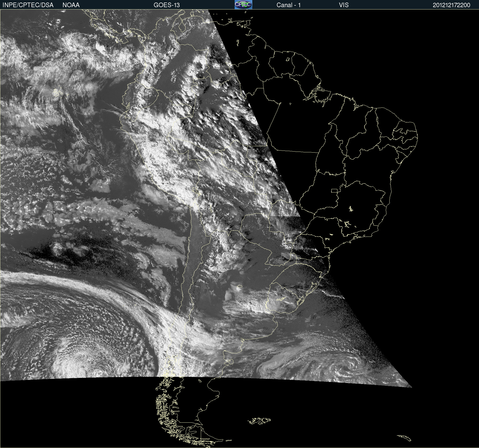This screenshot has height=448, width=479.
Task: Click the CPTEC logo in header
Action: tap(243, 5)
